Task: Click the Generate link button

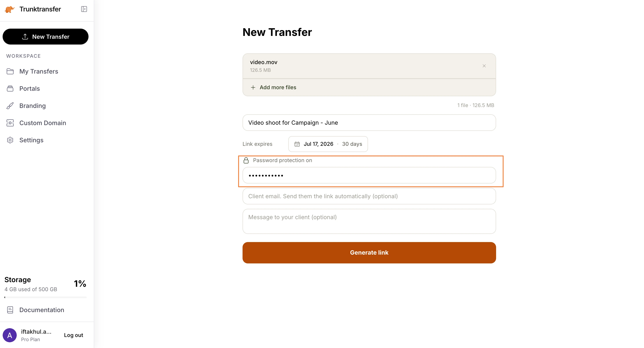Action: tap(369, 253)
